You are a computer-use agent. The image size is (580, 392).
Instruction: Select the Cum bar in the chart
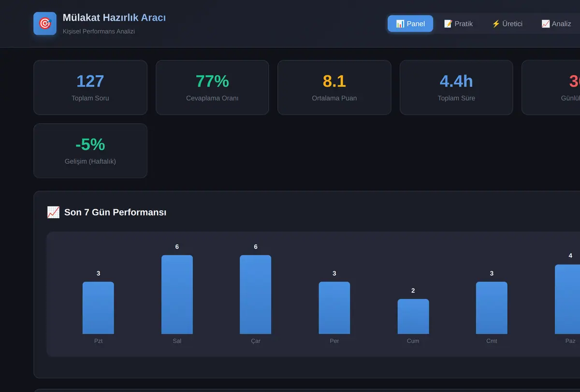(413, 317)
